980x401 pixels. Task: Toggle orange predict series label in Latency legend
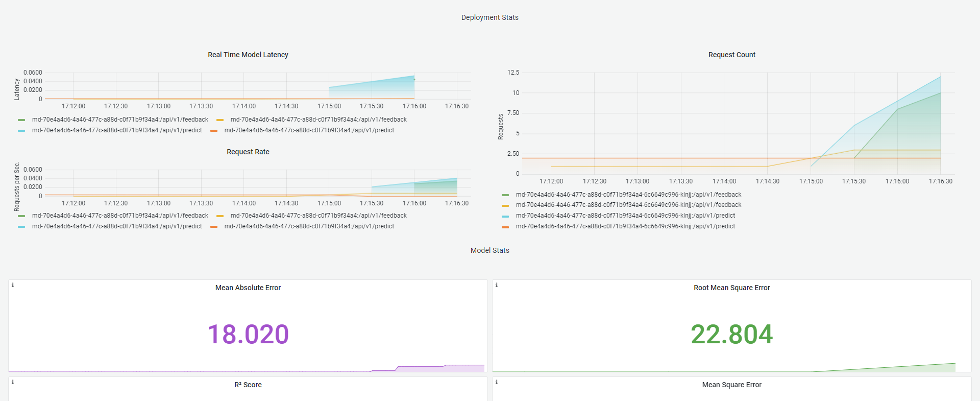[x=309, y=130]
